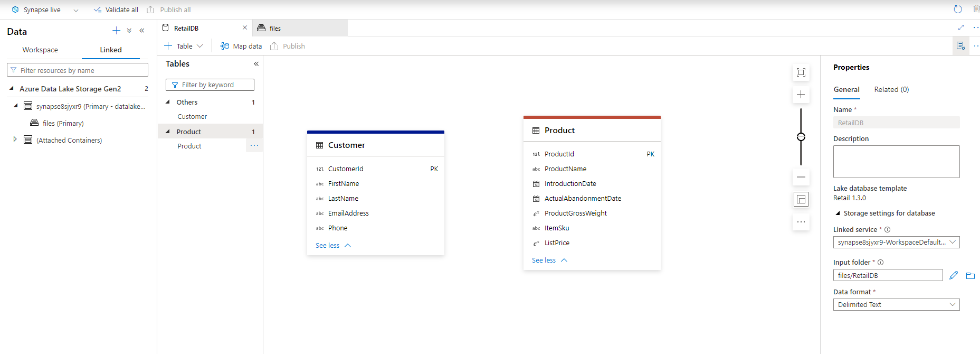Open the canvas more options ellipsis
Image resolution: width=980 pixels, height=354 pixels.
(x=801, y=222)
